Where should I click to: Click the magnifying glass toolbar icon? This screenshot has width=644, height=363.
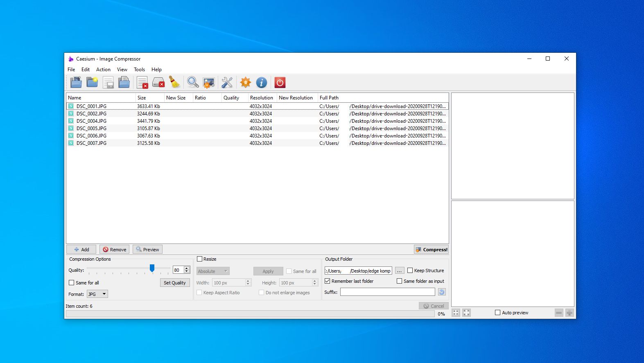coord(193,82)
